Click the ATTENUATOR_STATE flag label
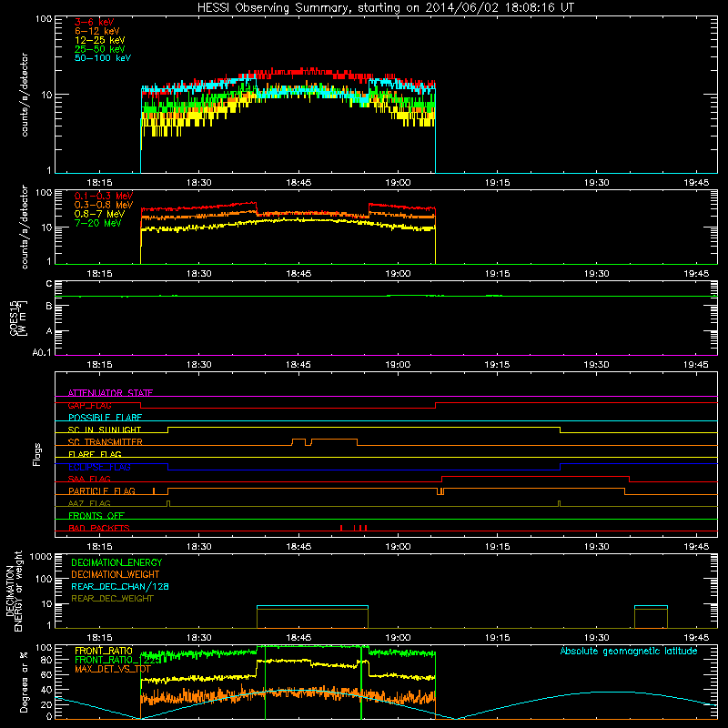The height and width of the screenshot is (728, 728). (110, 393)
